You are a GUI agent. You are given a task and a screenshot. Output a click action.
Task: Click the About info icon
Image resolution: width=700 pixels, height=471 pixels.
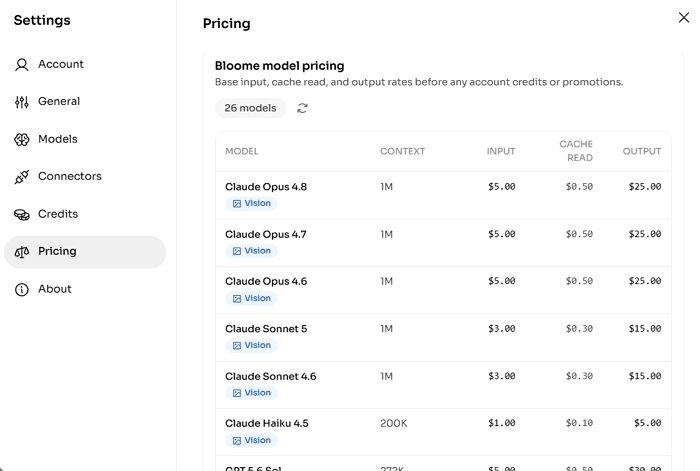(x=21, y=290)
